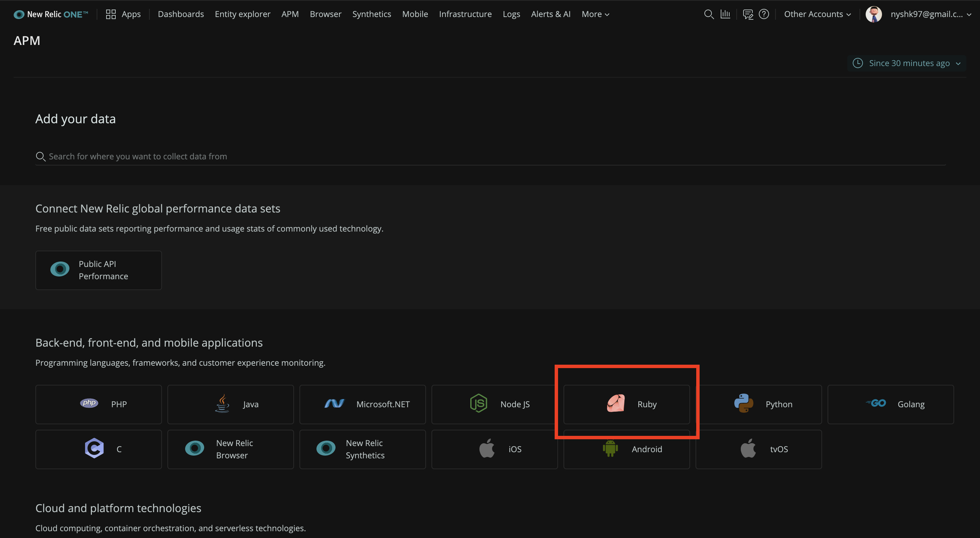The width and height of the screenshot is (980, 538).
Task: Click the Ruby gem icon
Action: [616, 403]
